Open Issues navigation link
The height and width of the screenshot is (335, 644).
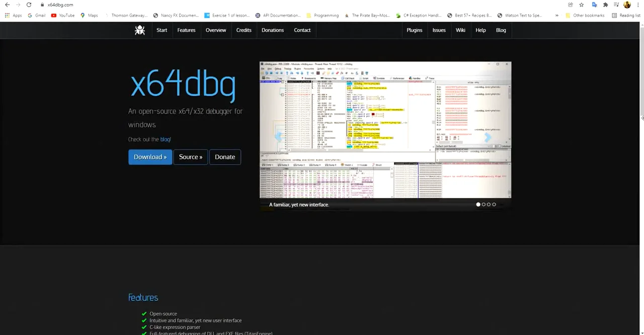coord(439,30)
